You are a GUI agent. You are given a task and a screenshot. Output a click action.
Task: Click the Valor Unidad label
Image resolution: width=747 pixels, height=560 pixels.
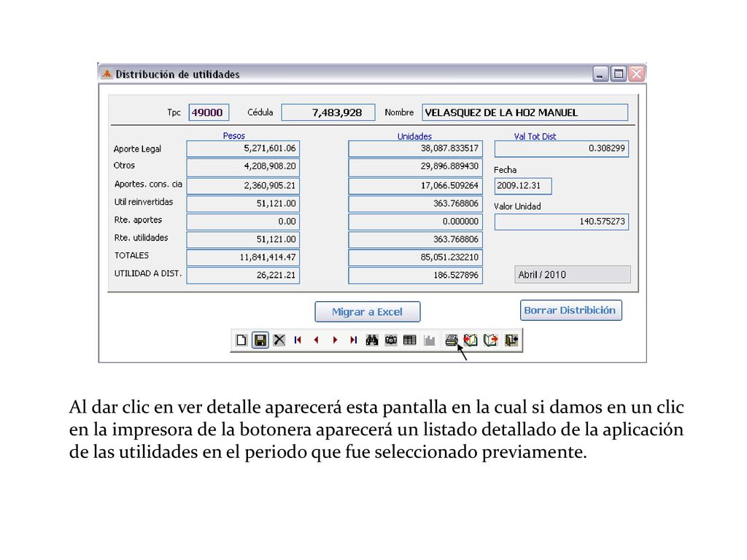(x=517, y=206)
